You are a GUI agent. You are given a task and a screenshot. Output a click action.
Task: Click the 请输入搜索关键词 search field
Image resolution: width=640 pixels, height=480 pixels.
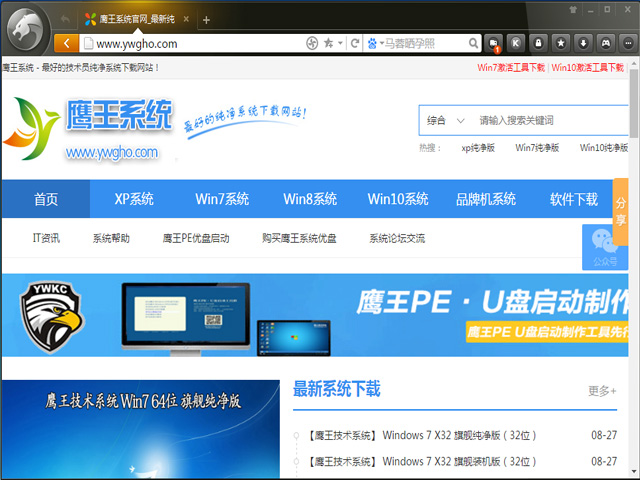click(551, 120)
